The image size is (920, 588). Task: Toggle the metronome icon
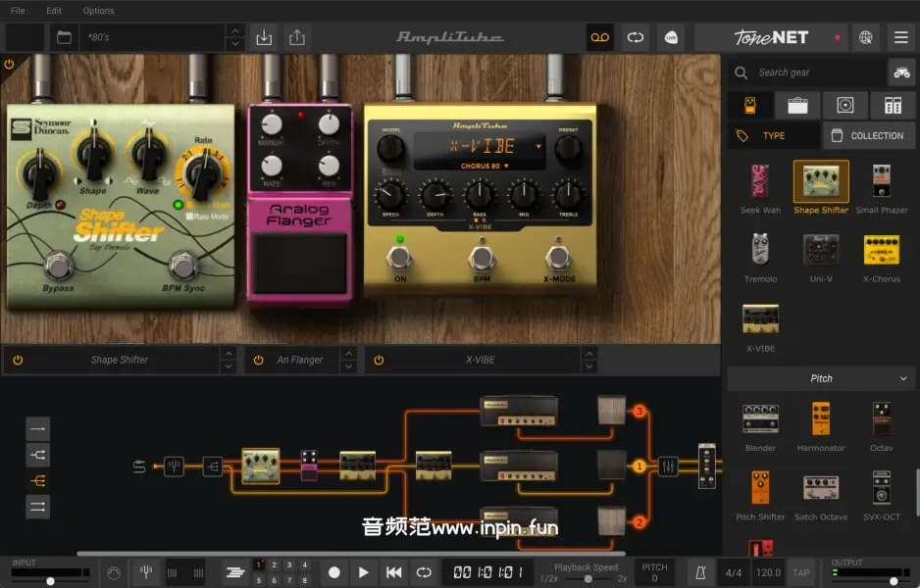(700, 572)
